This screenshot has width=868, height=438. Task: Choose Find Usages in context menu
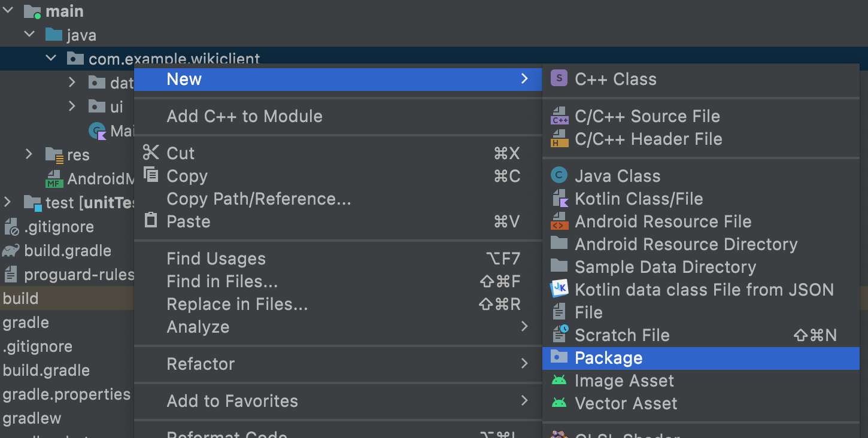pyautogui.click(x=216, y=258)
